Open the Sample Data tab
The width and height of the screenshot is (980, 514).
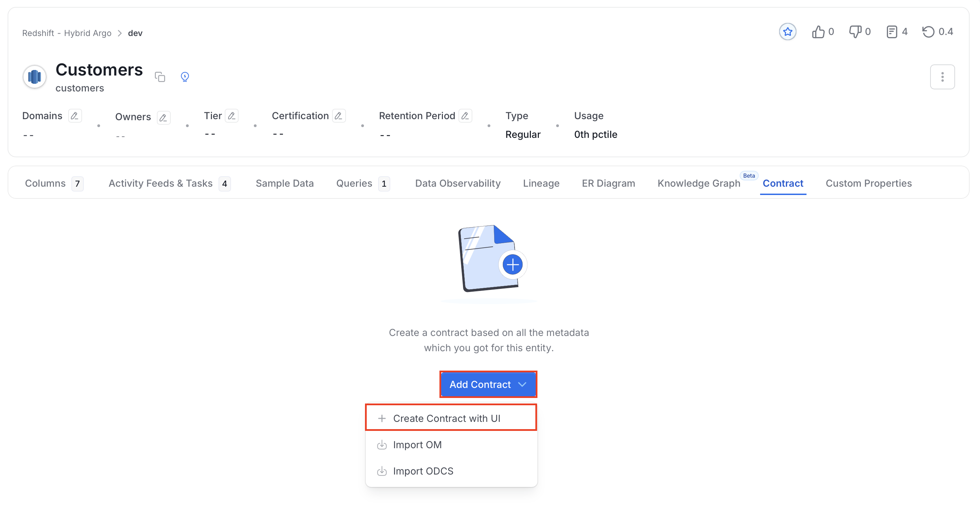point(285,183)
